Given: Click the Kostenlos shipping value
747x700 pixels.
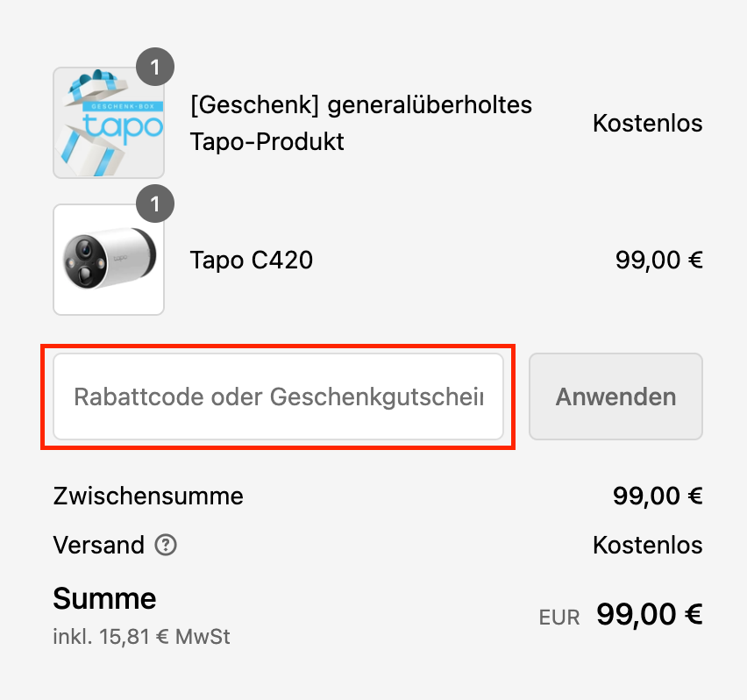Looking at the screenshot, I should point(647,546).
